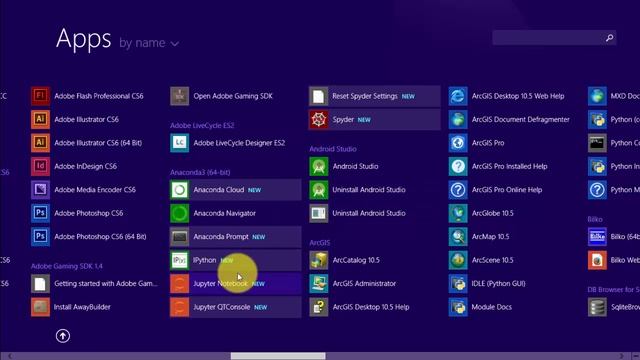Open Anaconda Prompt icon
Image resolution: width=640 pixels, height=360 pixels.
pos(180,236)
